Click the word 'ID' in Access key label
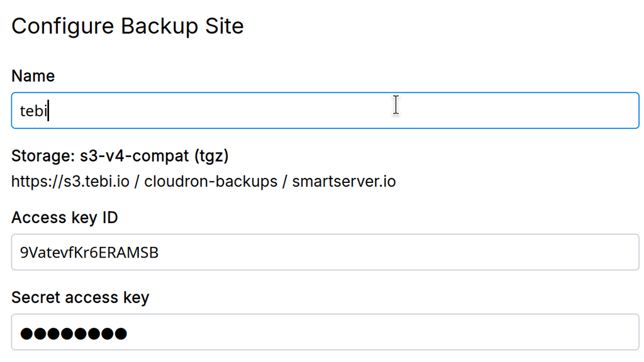The width and height of the screenshot is (644, 362). point(110,218)
